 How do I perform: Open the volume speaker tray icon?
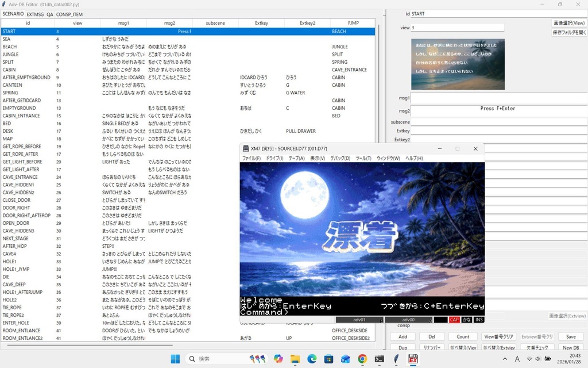coord(538,359)
